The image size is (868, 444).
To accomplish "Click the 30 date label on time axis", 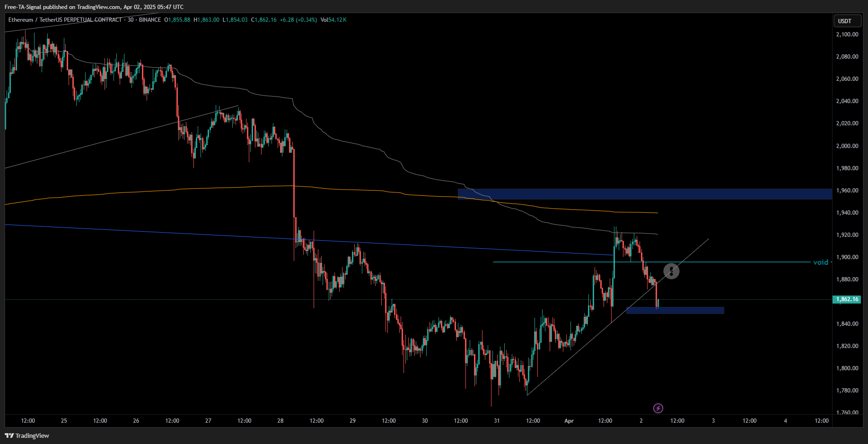I will (x=425, y=421).
